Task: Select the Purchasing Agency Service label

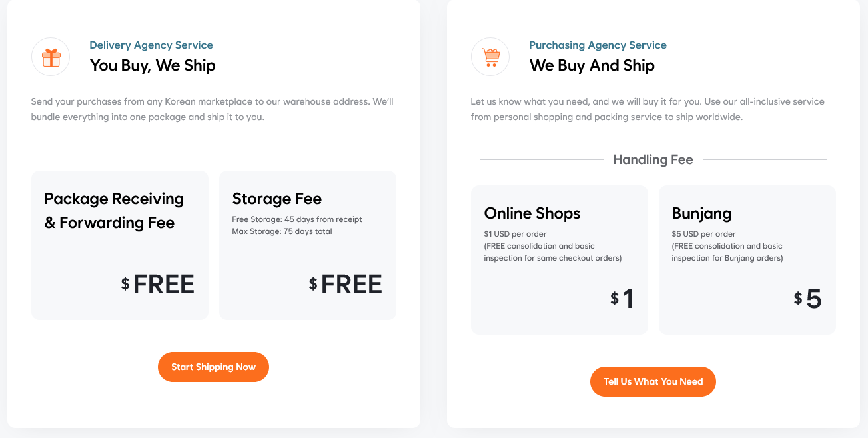Action: click(x=598, y=45)
